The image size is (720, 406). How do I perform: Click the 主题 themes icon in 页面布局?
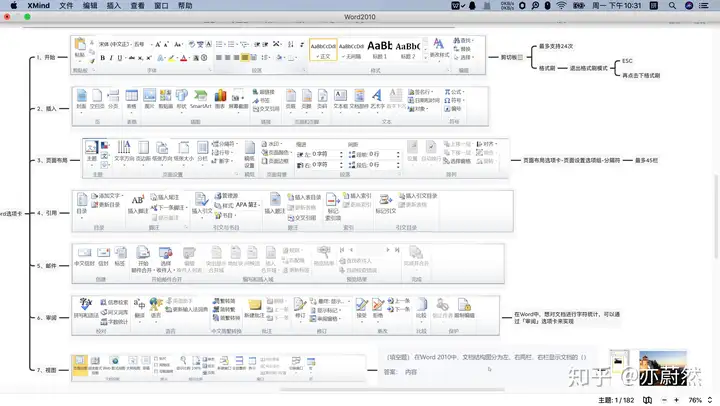[x=91, y=147]
